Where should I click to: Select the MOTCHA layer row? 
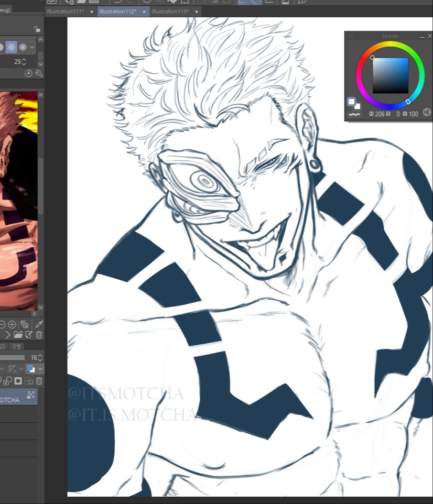[19, 397]
